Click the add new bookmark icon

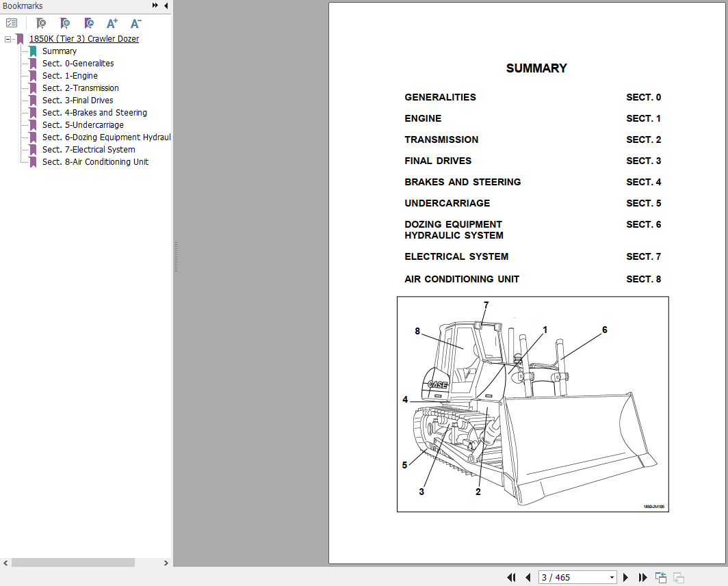tap(65, 23)
